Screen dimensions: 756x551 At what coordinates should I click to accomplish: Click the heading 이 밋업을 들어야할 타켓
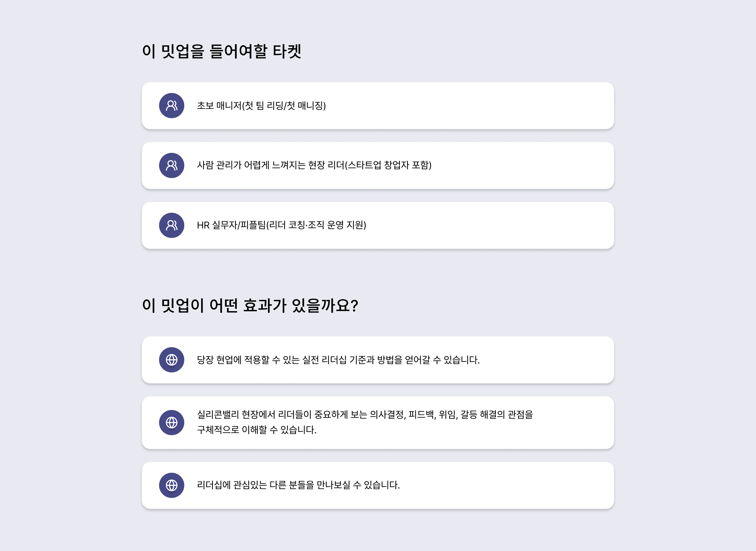[222, 51]
